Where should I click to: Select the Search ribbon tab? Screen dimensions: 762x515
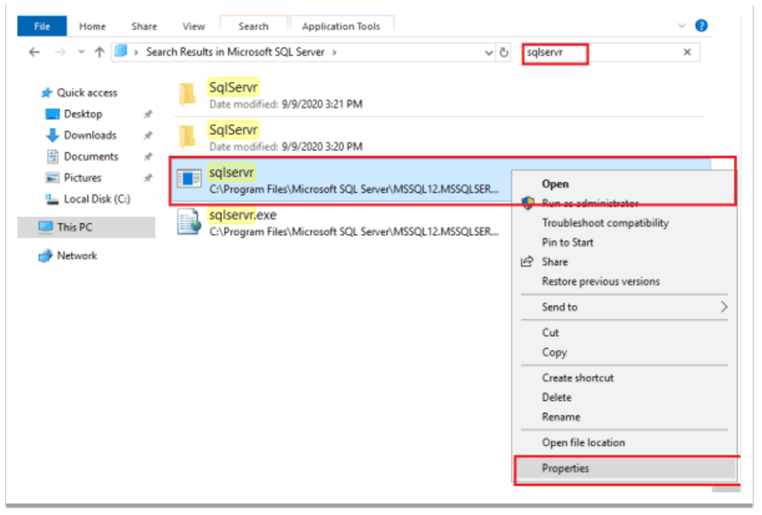tap(253, 26)
